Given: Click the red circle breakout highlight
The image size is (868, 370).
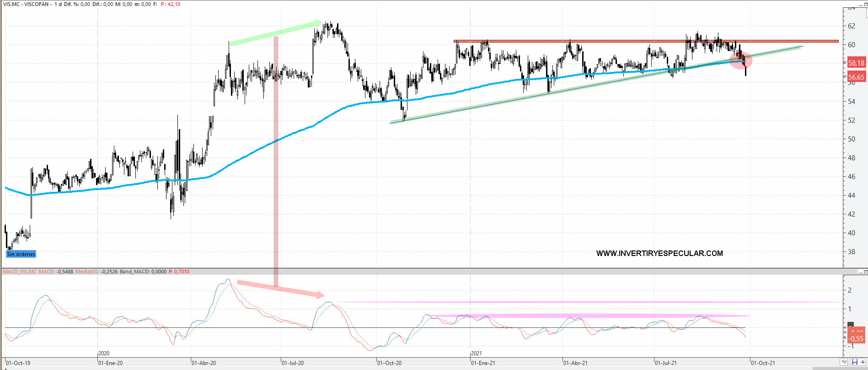Looking at the screenshot, I should pyautogui.click(x=739, y=60).
